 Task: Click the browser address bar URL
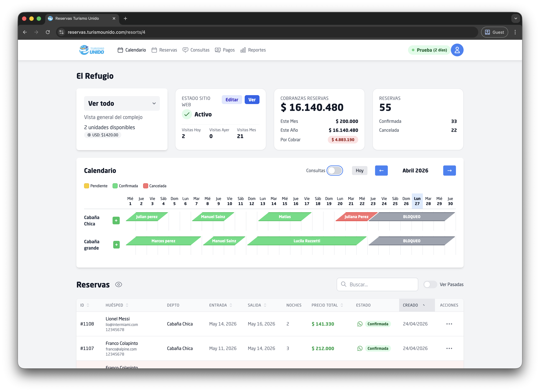107,32
